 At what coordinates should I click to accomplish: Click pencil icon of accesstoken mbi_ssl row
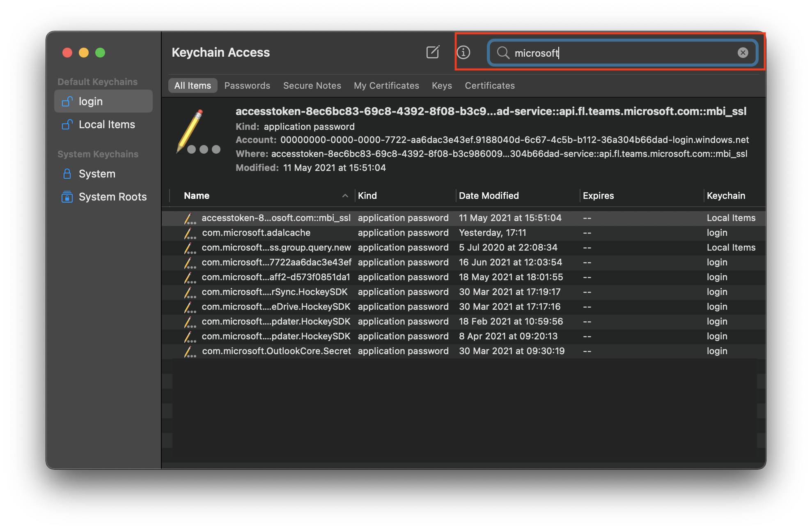tap(190, 218)
